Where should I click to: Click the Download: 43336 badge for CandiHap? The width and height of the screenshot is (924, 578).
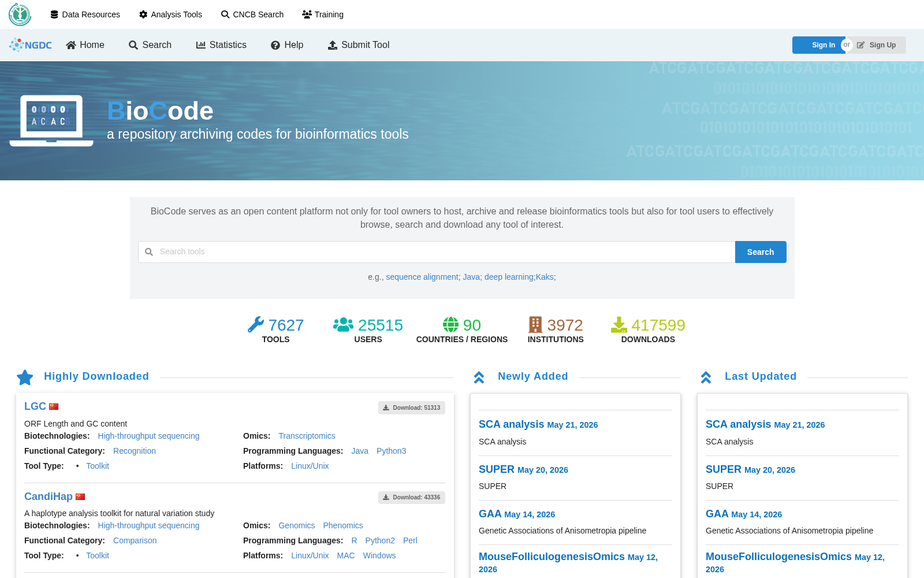tap(412, 498)
